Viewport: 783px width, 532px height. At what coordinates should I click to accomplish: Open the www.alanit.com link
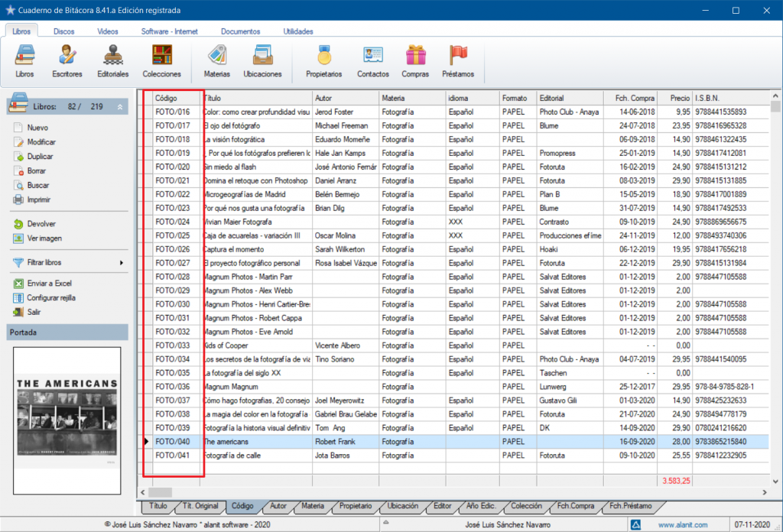(x=682, y=524)
